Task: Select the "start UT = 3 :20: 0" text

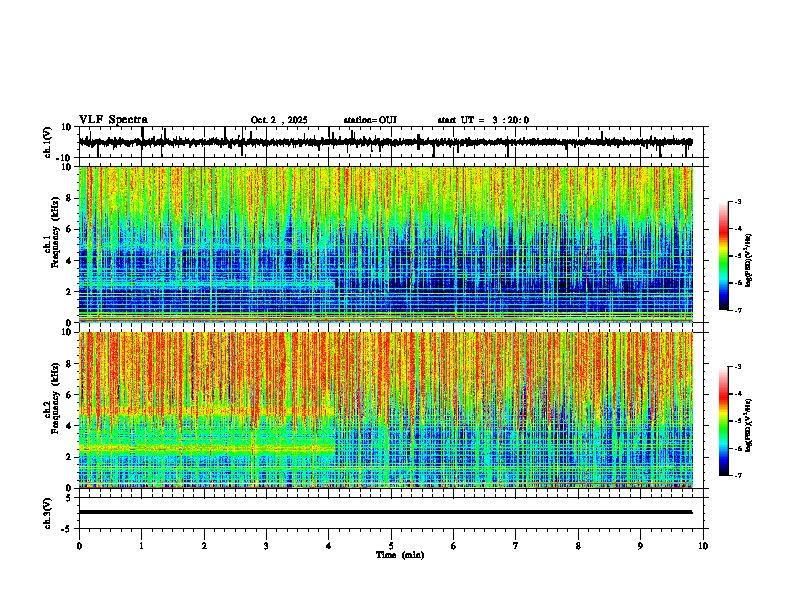Action: coord(483,120)
